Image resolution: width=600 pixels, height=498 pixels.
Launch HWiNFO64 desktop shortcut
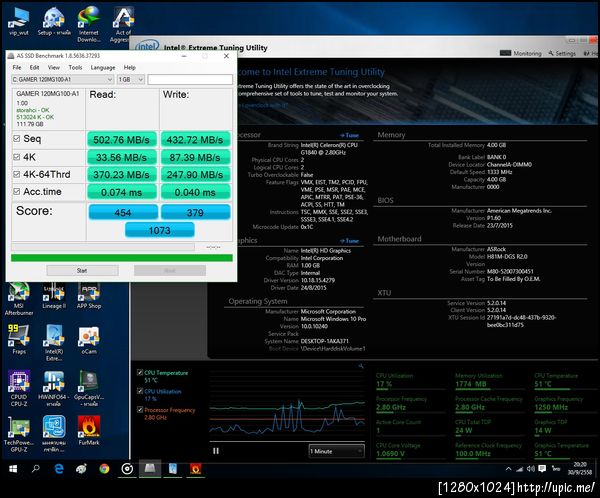coord(54,388)
